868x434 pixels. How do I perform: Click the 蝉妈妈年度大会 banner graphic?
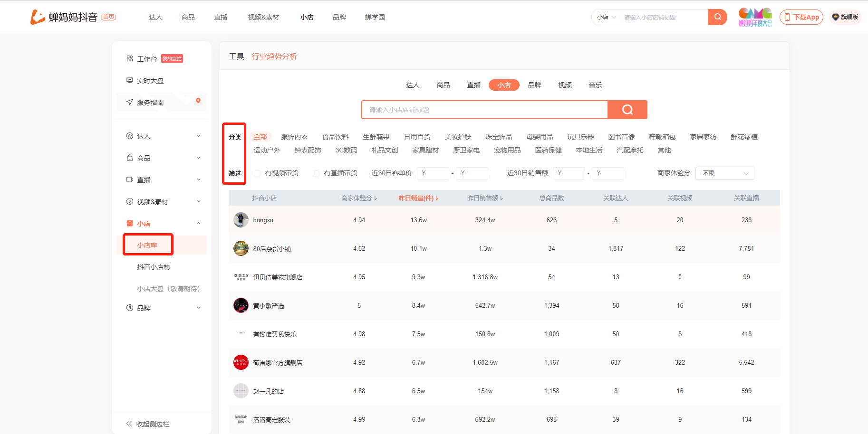pyautogui.click(x=755, y=17)
